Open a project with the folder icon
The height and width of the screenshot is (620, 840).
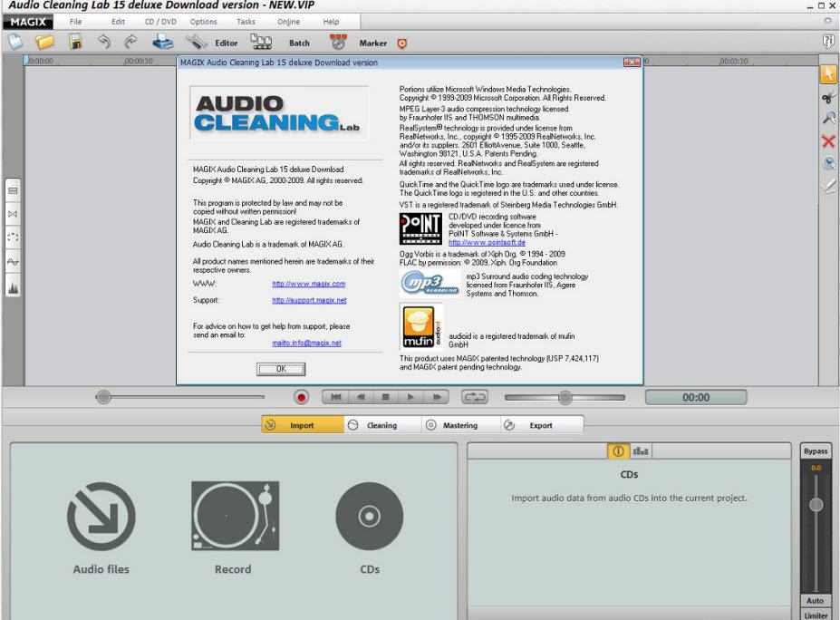pyautogui.click(x=45, y=42)
